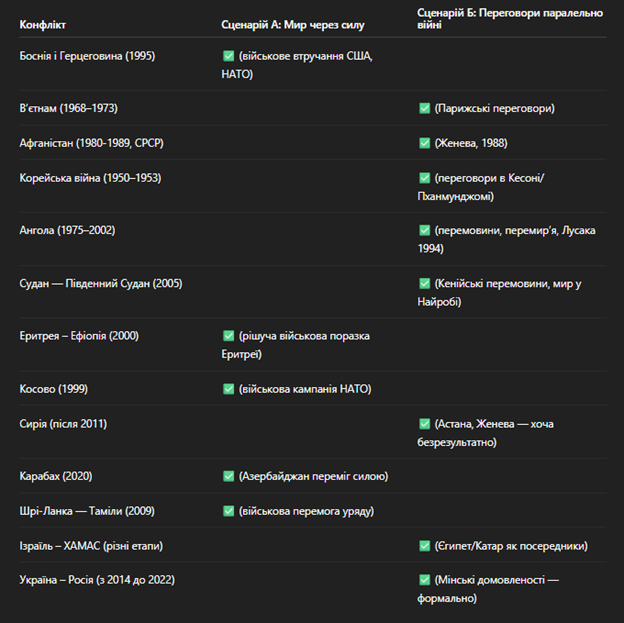Click the checkmark beside Мінські домовленості
624x623 pixels.
click(425, 580)
